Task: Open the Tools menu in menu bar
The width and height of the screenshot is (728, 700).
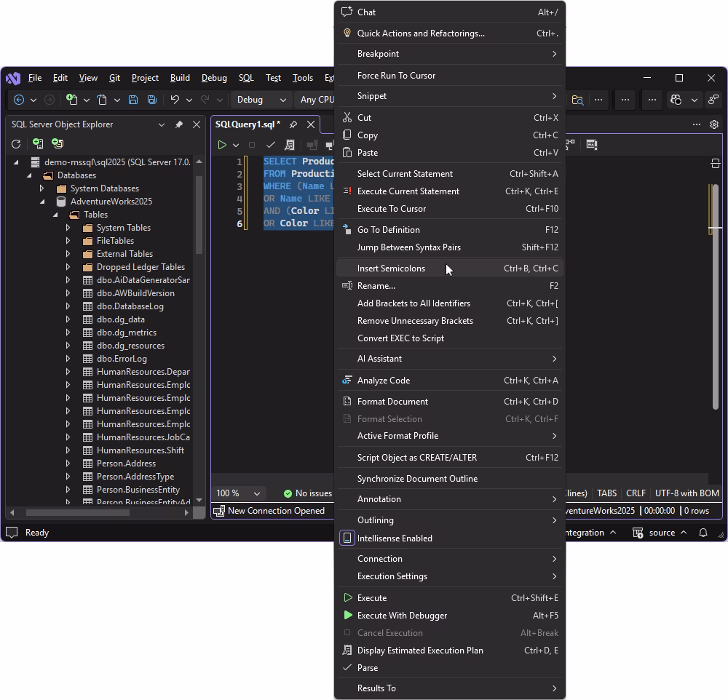Action: click(303, 78)
